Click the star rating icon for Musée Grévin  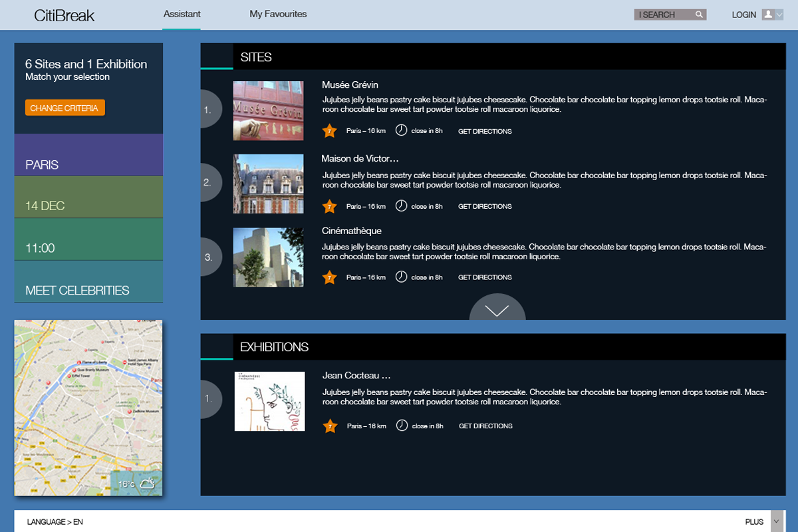[x=329, y=131]
